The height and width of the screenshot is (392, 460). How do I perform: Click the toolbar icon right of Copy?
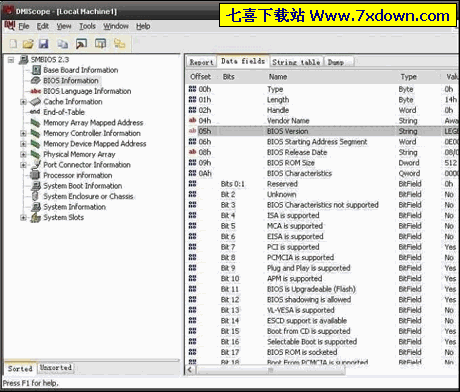(81, 44)
